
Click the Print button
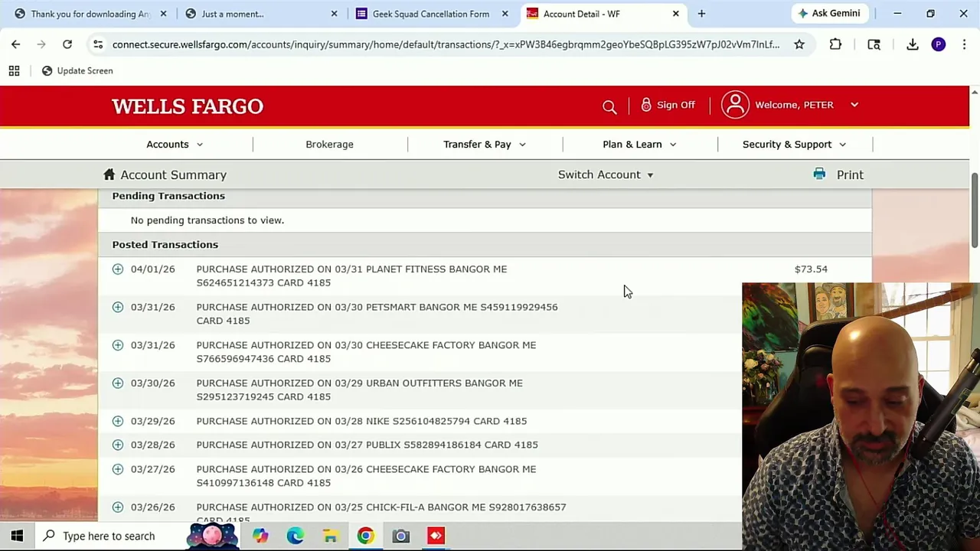[x=850, y=174]
